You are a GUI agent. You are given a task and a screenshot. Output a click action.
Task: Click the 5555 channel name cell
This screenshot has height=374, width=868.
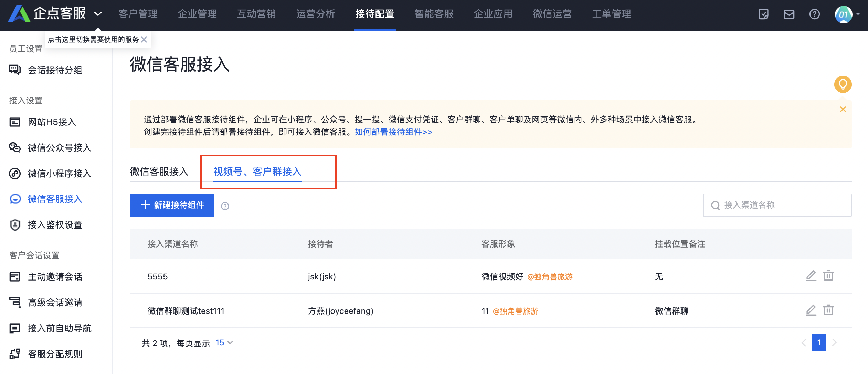pos(158,277)
